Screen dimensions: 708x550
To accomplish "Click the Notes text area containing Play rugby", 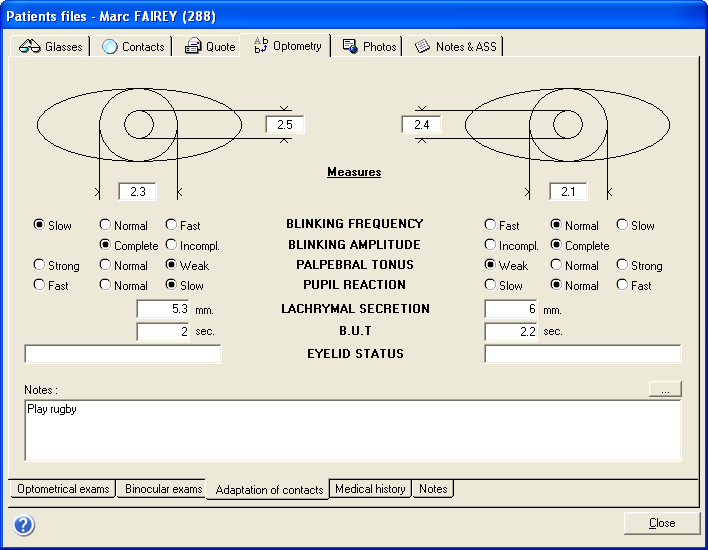I will pyautogui.click(x=352, y=430).
